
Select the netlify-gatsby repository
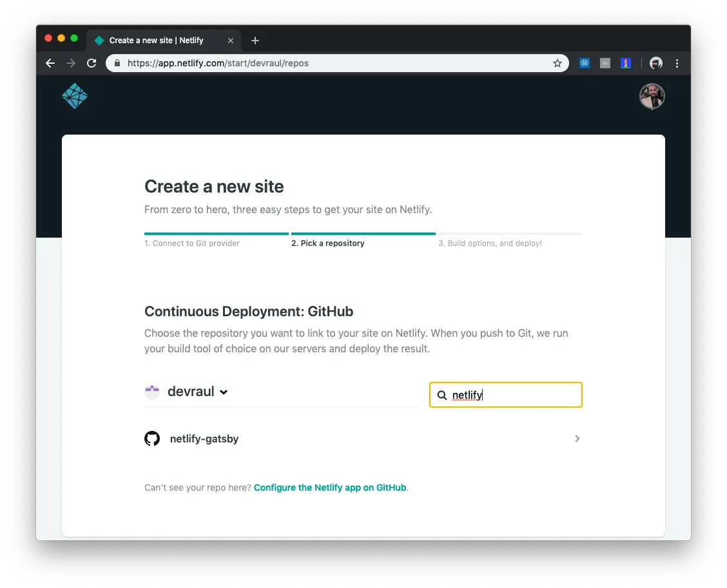(x=363, y=439)
